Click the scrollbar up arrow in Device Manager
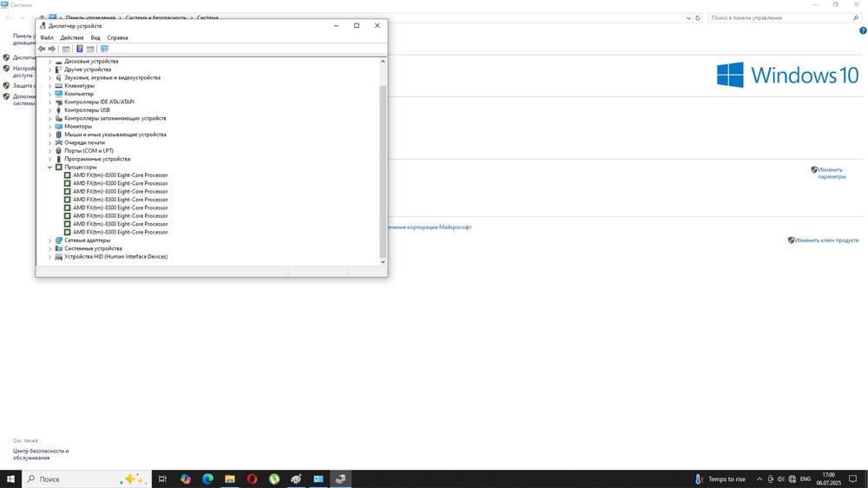Image resolution: width=868 pixels, height=488 pixels. (383, 62)
